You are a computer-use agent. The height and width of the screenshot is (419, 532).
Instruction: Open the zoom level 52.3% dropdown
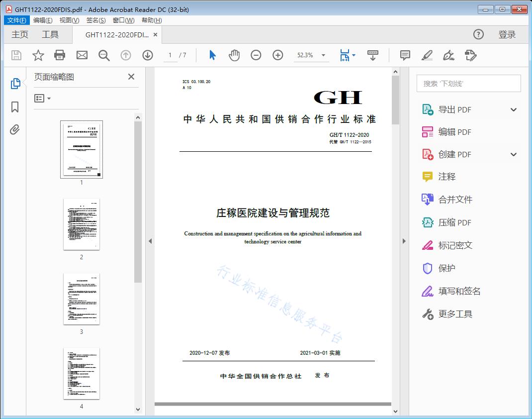[311, 55]
